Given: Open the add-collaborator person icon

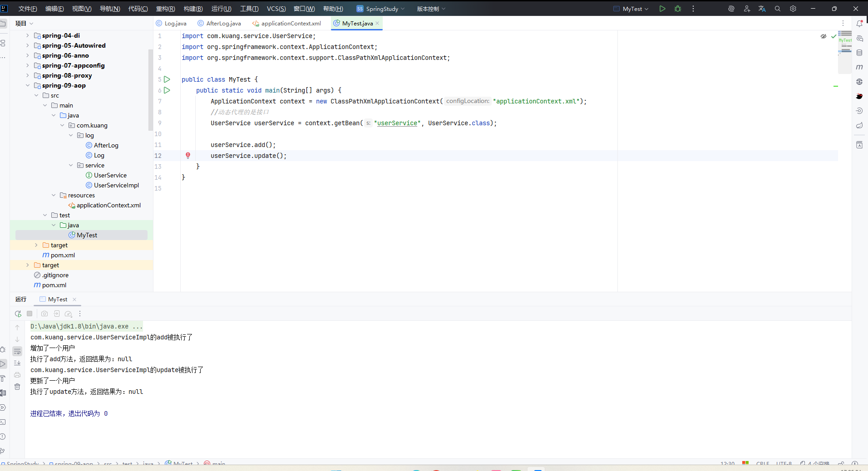Looking at the screenshot, I should (x=747, y=9).
